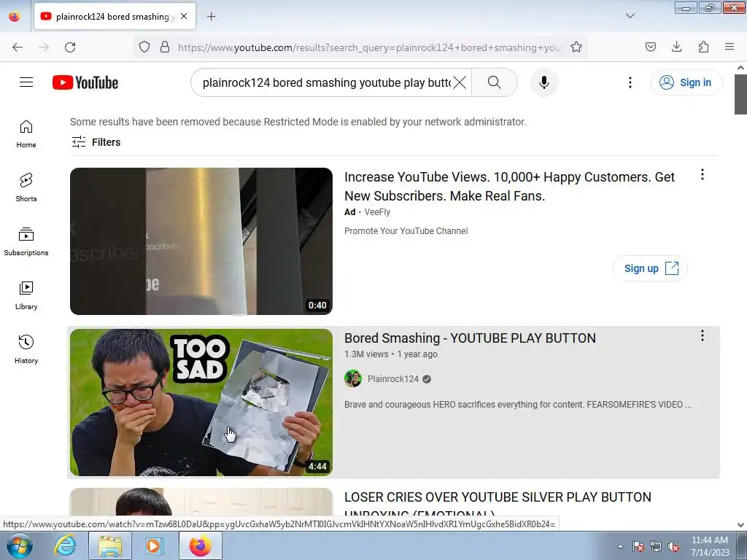Click the magnifier search button

pyautogui.click(x=495, y=82)
